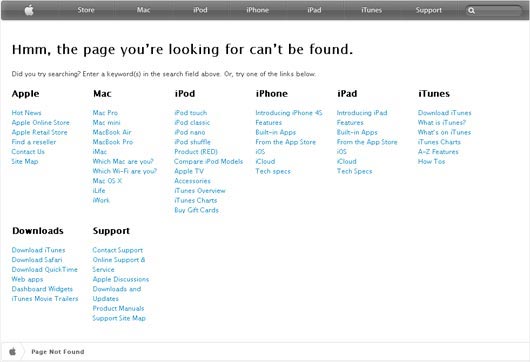530x362 pixels.
Task: Open the iTunes tab in the navigation bar
Action: pyautogui.click(x=371, y=10)
